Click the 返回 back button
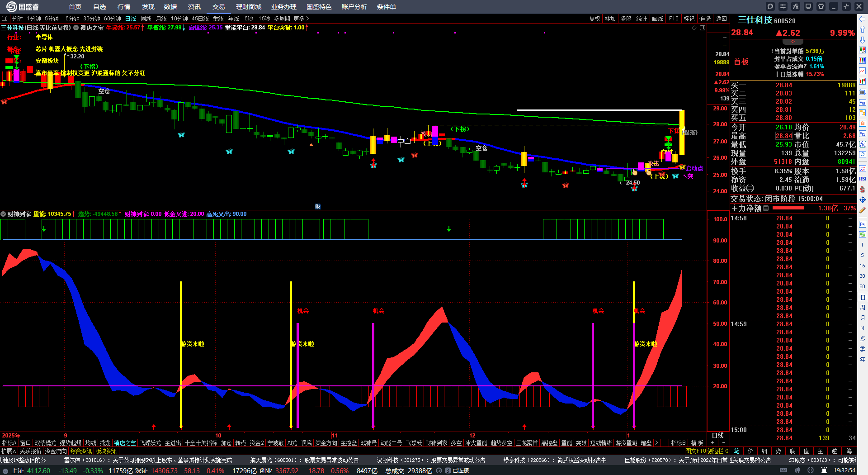 (x=722, y=19)
